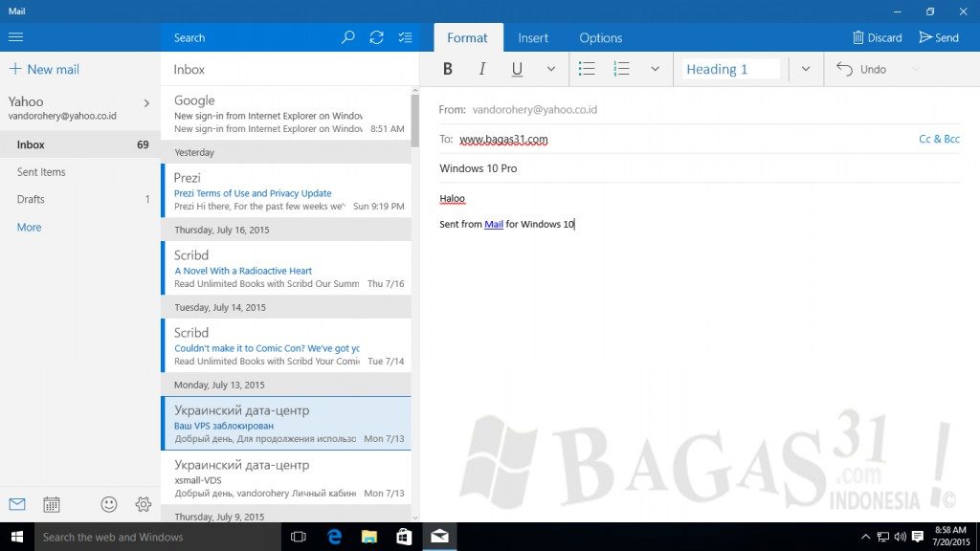Click the taskbar clock
The image size is (980, 551).
point(950,536)
